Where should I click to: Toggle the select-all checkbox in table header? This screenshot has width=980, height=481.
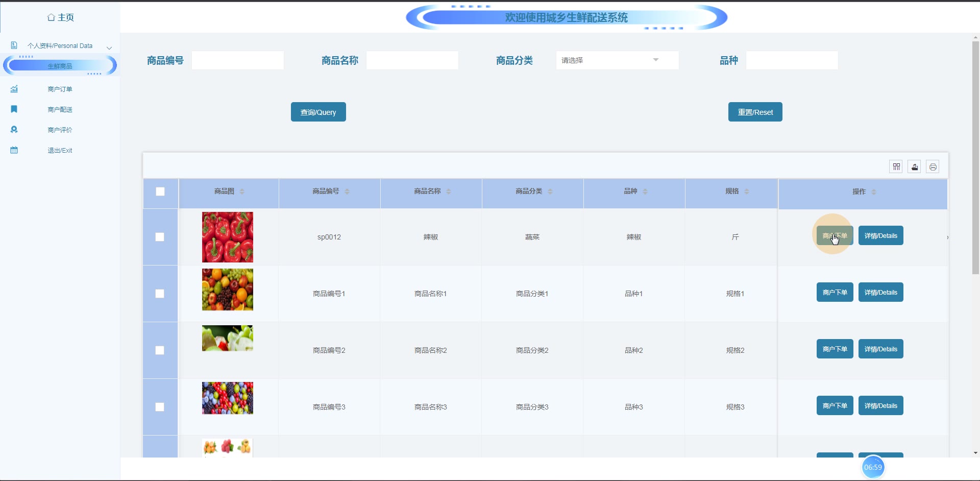(160, 191)
